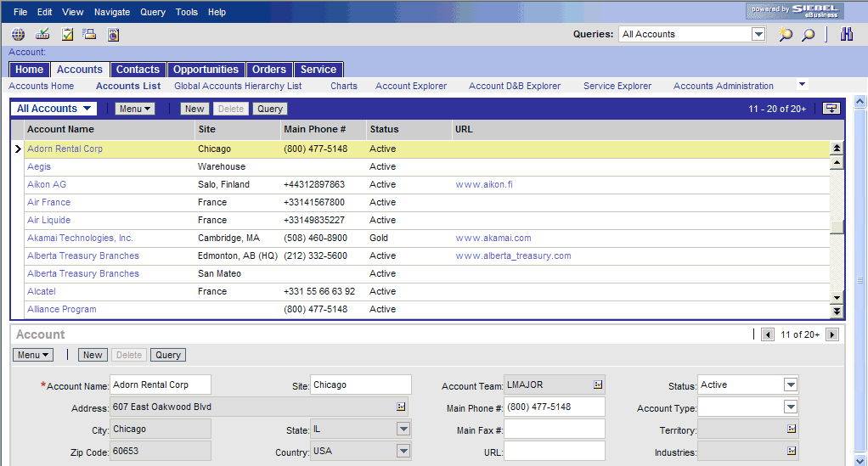This screenshot has height=466, width=868.
Task: Open the list applet Menu dropdown
Action: coord(135,109)
